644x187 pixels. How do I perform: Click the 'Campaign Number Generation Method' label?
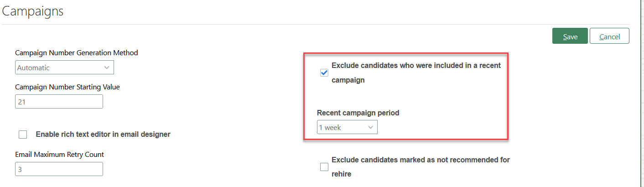pos(77,53)
